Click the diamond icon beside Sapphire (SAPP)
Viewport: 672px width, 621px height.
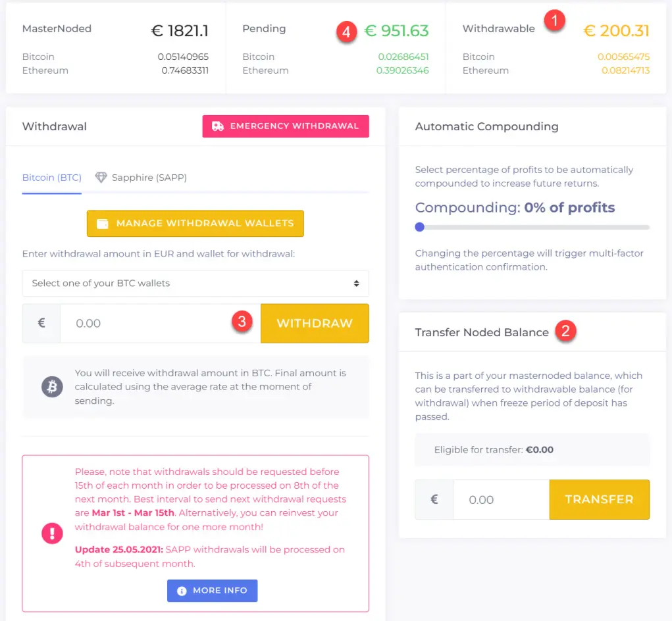(101, 178)
